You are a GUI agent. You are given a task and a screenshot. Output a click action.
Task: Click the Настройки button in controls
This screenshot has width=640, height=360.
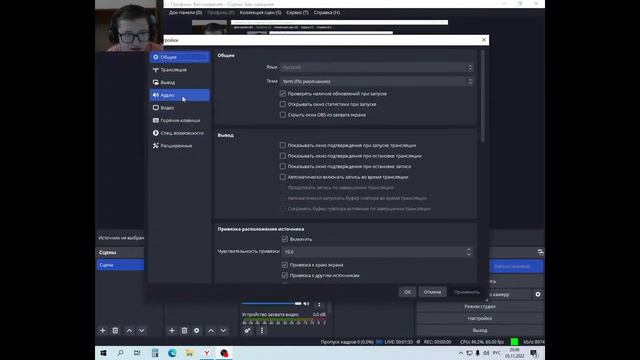coord(480,318)
